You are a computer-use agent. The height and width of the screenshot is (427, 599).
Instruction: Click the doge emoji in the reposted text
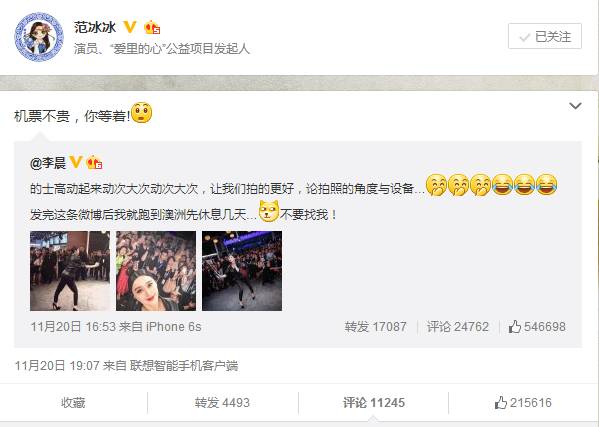click(x=269, y=211)
